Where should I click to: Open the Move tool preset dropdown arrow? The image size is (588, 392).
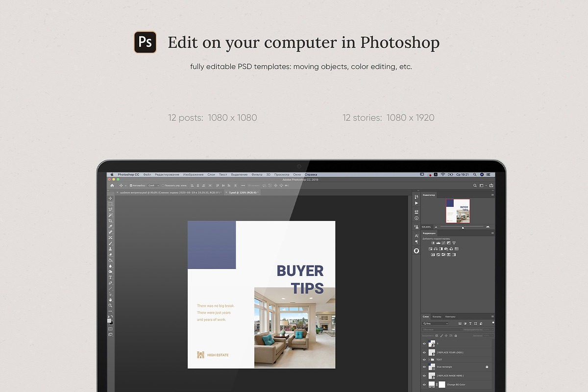(x=125, y=186)
